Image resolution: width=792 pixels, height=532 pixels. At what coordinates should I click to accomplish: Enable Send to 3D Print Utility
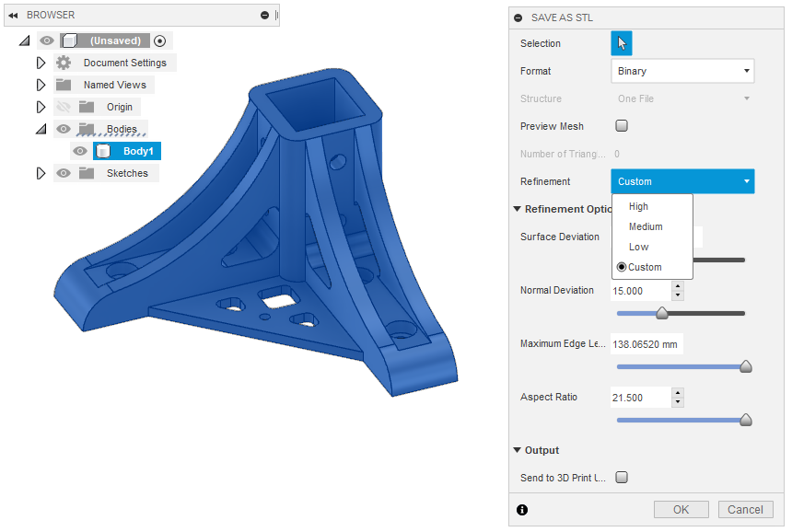coord(621,477)
